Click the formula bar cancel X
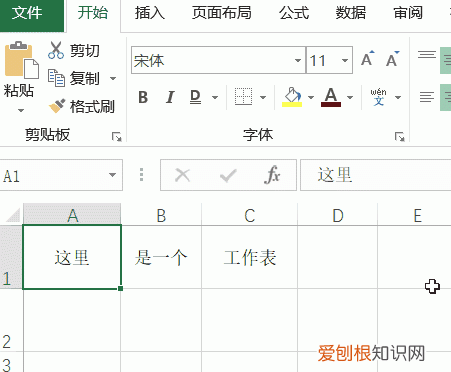 (x=182, y=175)
